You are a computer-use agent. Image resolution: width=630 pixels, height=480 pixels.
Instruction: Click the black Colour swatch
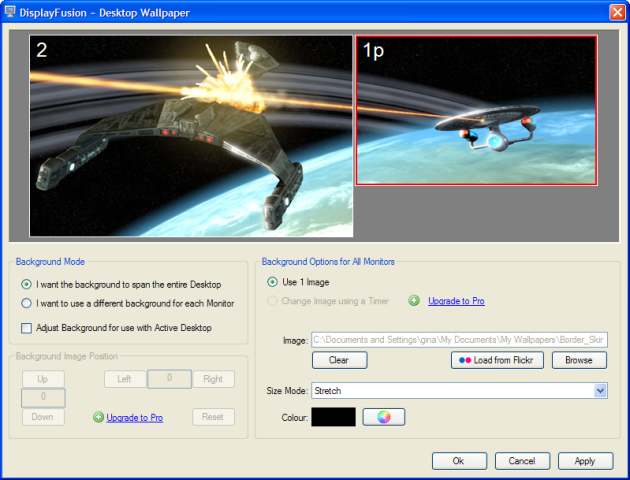[x=333, y=417]
